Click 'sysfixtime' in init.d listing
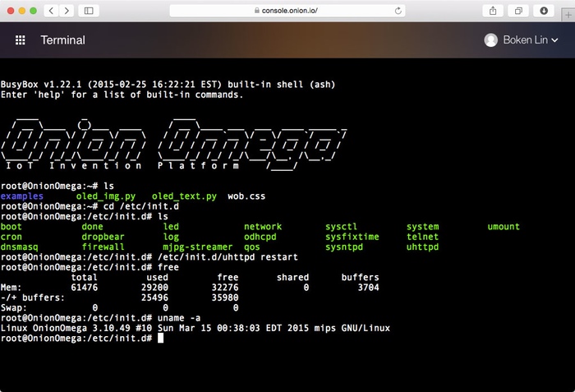575x392 pixels. click(352, 238)
